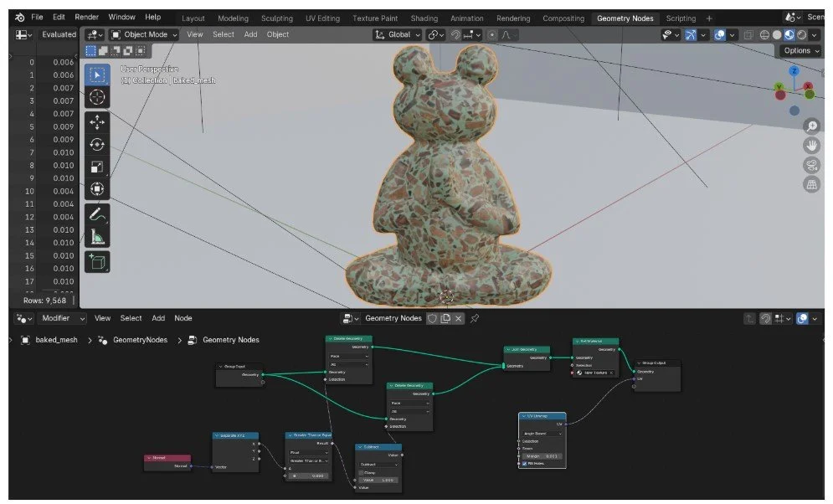Click the Blender logo menu
833x504 pixels.
19,18
